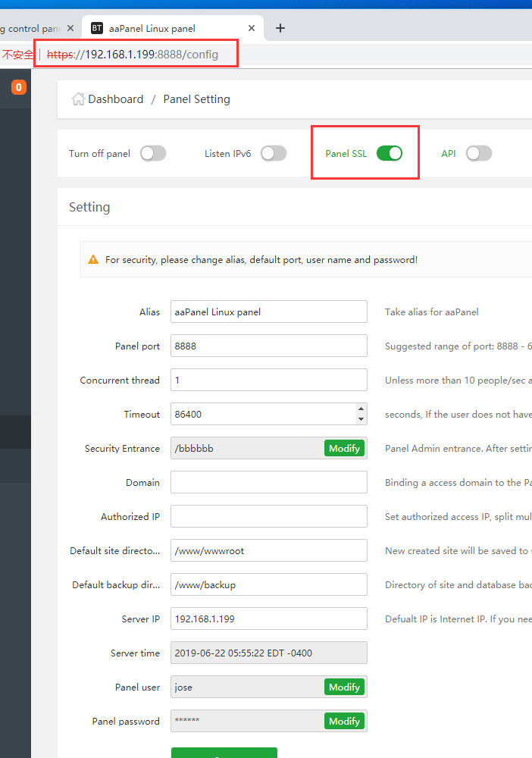
Task: Enable the Listen IPv6 switch
Action: click(274, 153)
